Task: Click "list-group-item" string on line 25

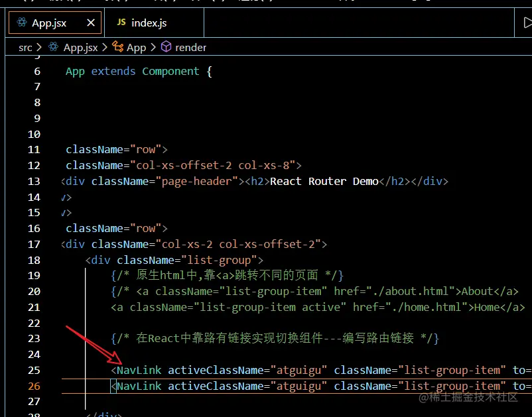Action: (x=452, y=370)
